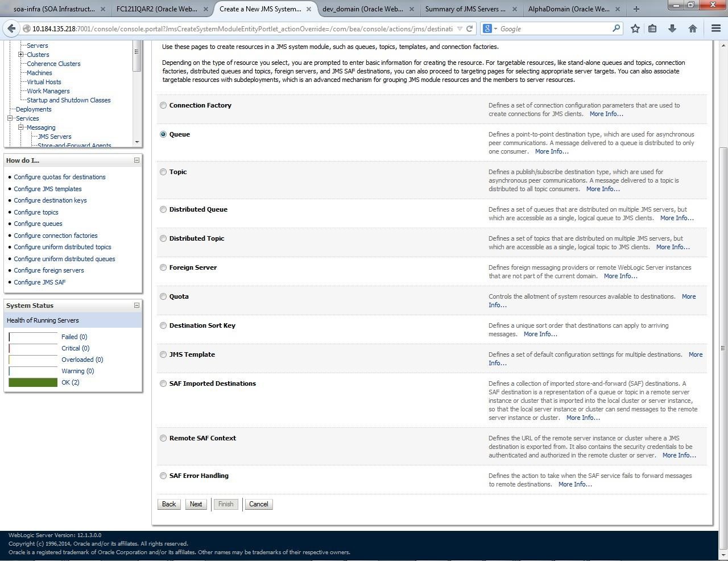Open More Info for Connection Factory
This screenshot has width=728, height=561.
coord(606,114)
